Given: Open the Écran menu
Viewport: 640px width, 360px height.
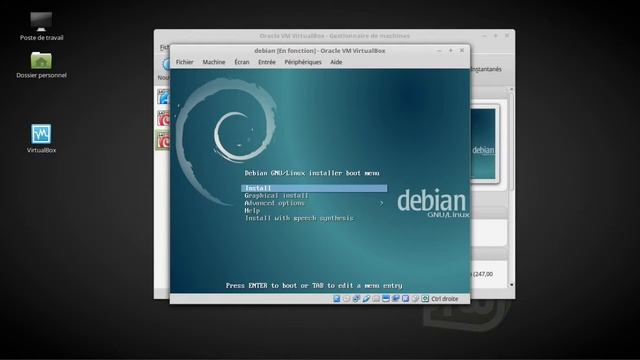Looking at the screenshot, I should 242,62.
